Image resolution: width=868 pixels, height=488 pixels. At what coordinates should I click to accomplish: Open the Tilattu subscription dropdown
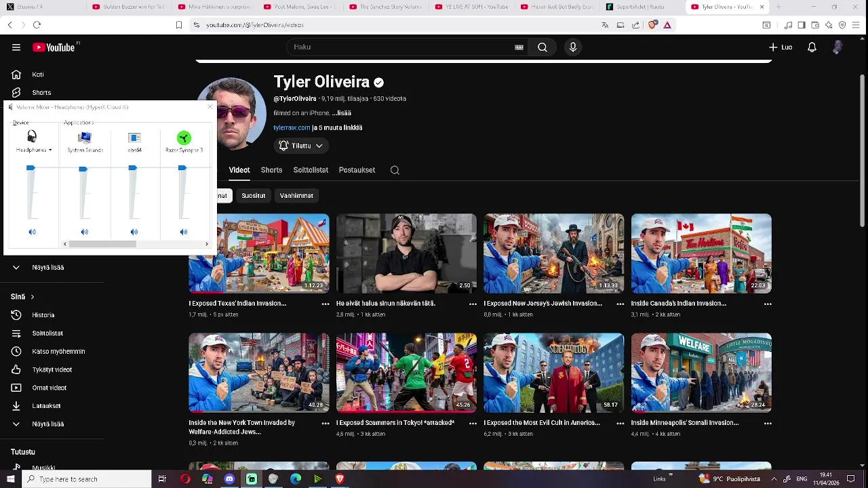(301, 146)
